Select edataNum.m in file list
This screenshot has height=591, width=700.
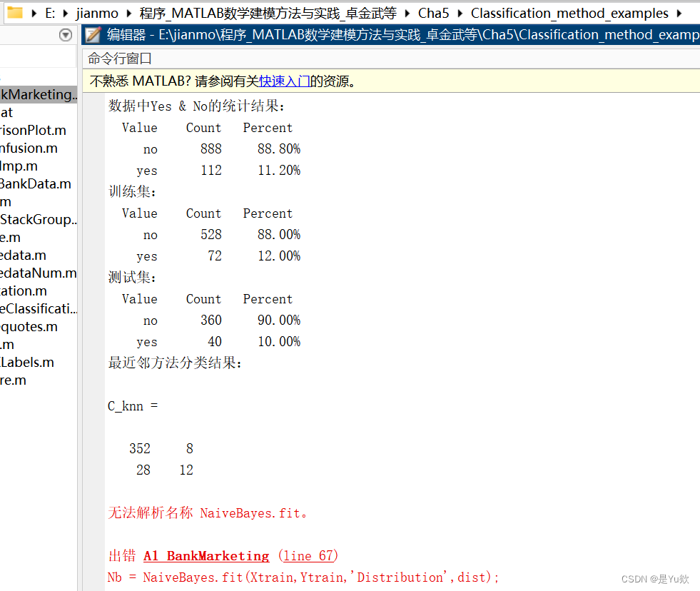39,273
